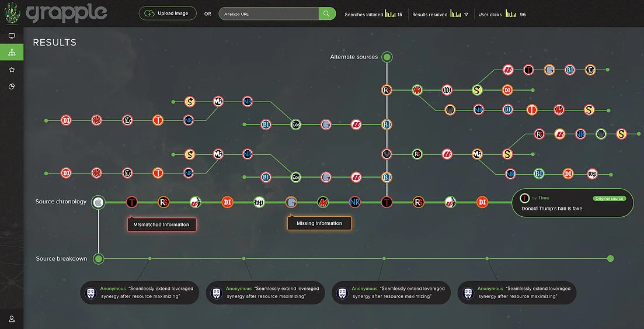Click the green-bordered BI node

(x=539, y=174)
